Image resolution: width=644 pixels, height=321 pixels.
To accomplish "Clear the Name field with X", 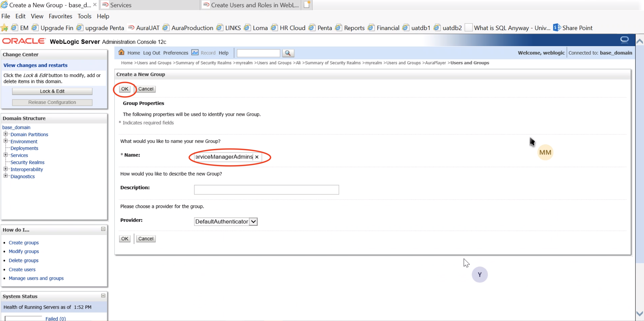I will 257,157.
